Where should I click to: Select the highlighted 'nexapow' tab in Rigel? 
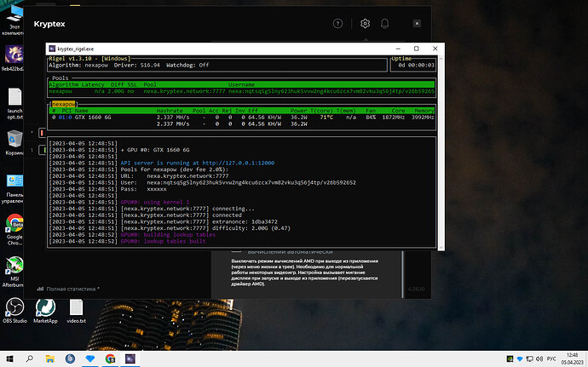pyautogui.click(x=63, y=104)
